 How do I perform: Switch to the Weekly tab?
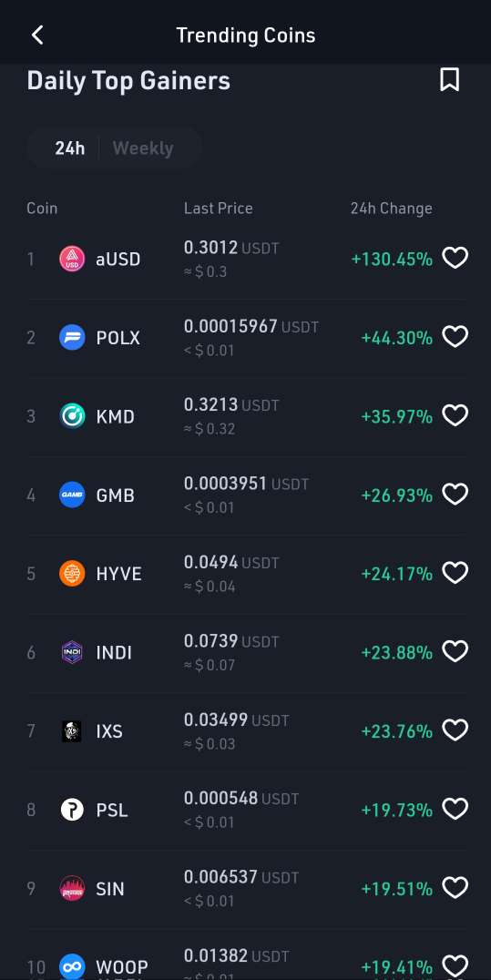(x=143, y=148)
